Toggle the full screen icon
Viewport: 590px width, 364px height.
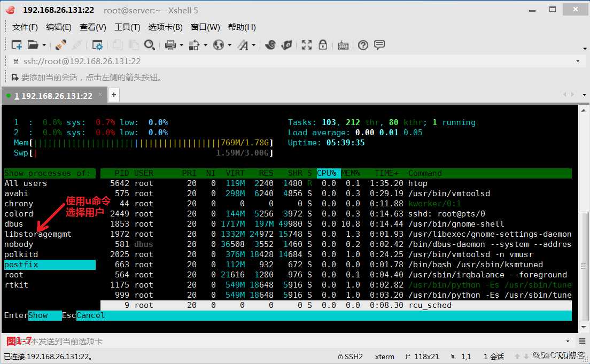(307, 45)
